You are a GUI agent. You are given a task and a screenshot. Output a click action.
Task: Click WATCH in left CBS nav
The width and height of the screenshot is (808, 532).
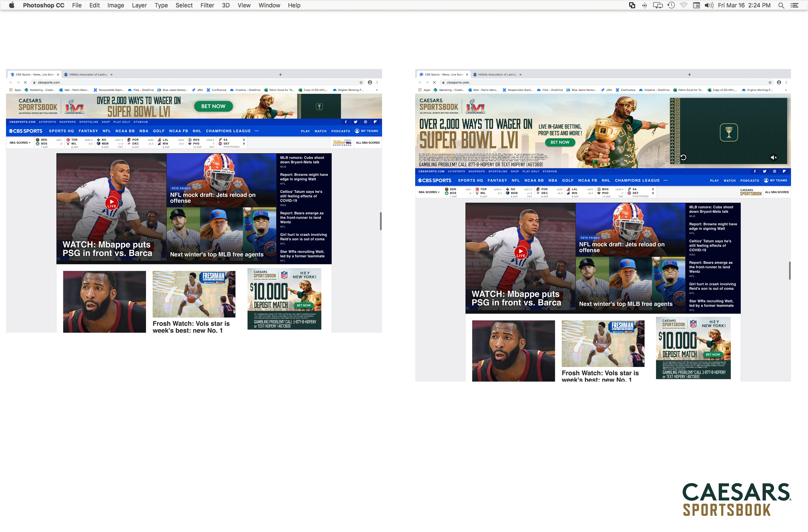[x=320, y=131]
